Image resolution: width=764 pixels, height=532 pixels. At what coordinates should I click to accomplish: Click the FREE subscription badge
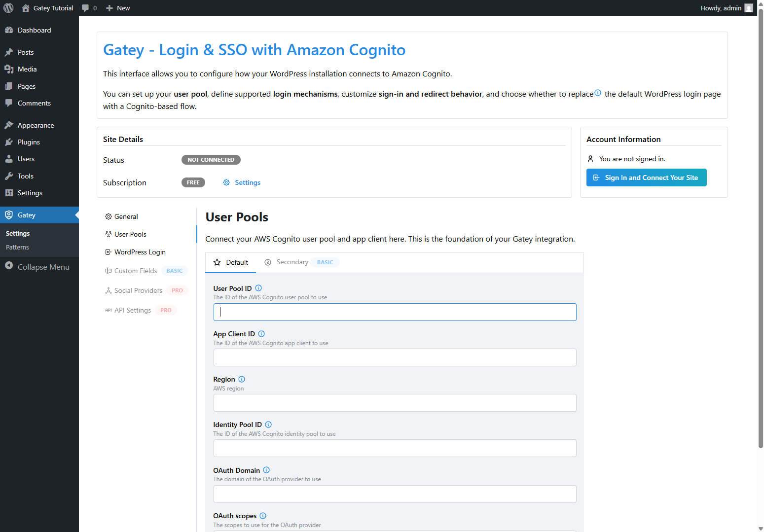[x=193, y=182]
